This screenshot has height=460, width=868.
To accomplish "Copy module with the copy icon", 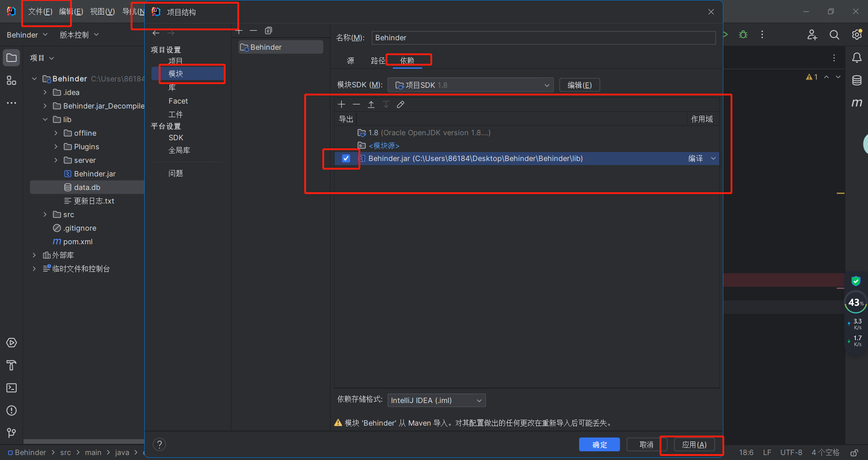I will pyautogui.click(x=269, y=31).
